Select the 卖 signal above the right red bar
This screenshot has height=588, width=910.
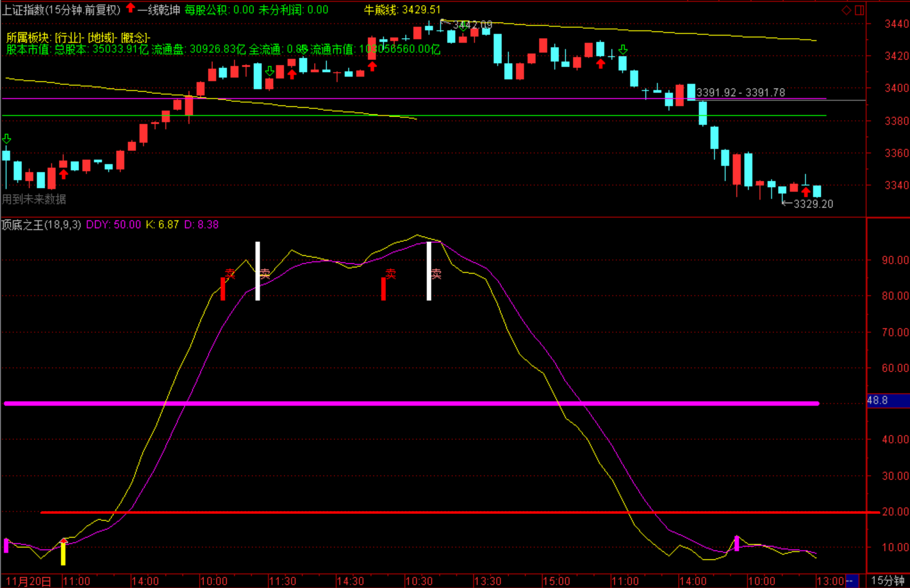pyautogui.click(x=390, y=273)
